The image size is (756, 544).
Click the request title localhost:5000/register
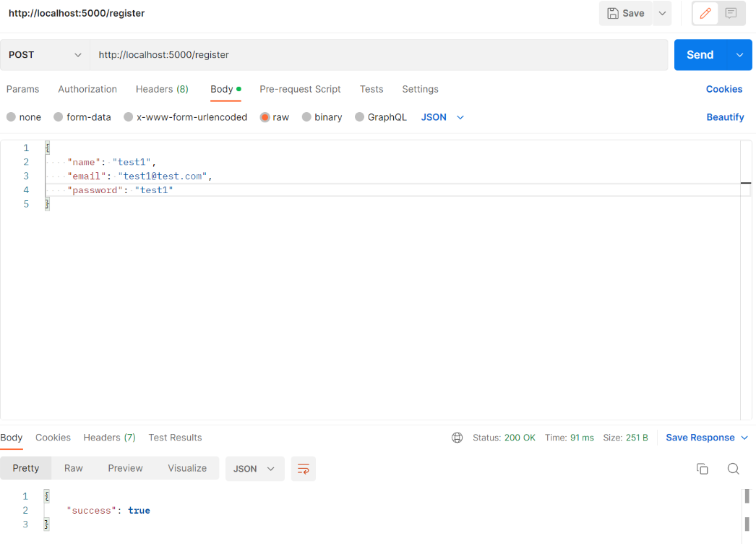[x=77, y=14]
